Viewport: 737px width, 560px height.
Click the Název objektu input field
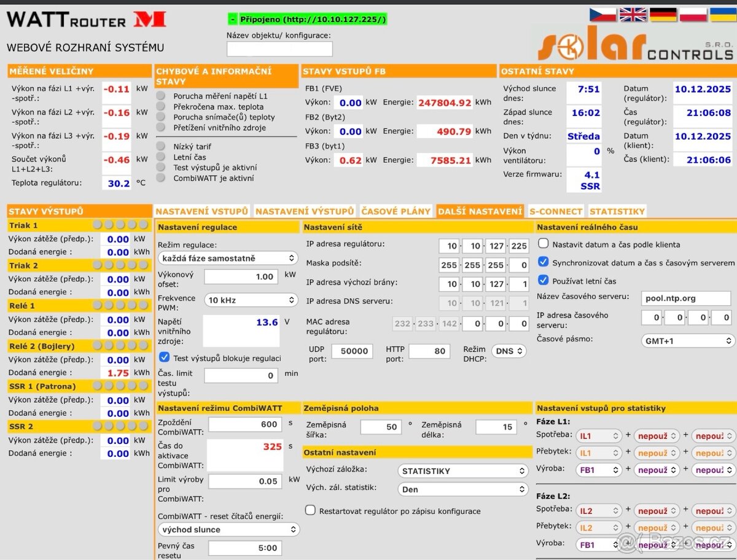[x=279, y=48]
